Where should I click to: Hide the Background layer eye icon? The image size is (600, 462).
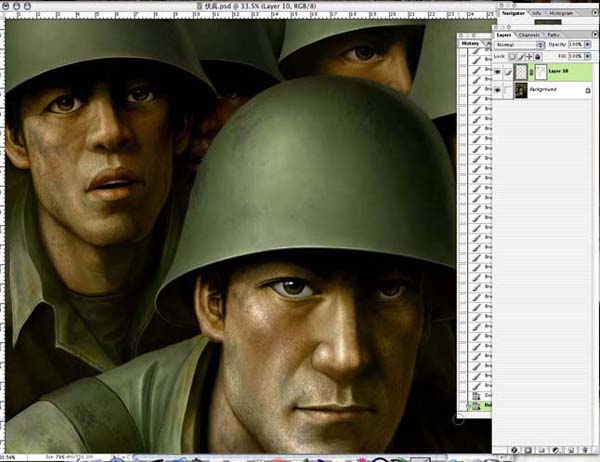click(497, 90)
